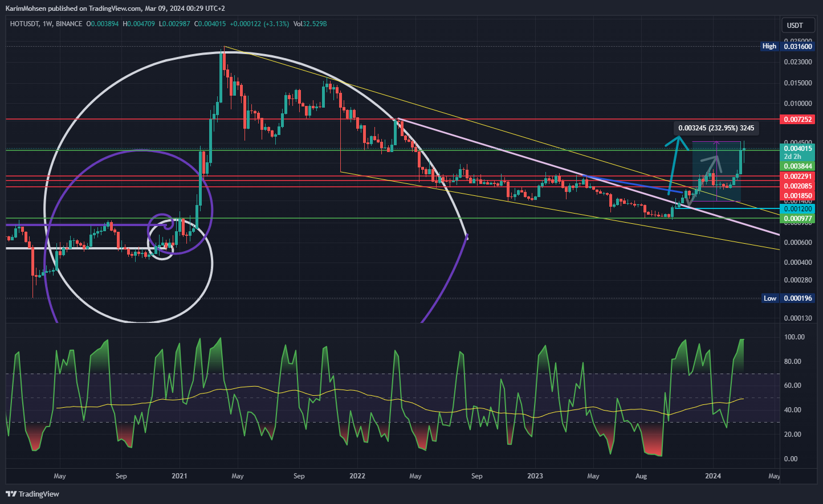823x504 pixels.
Task: Click the Low 0.000196 price label
Action: click(798, 298)
